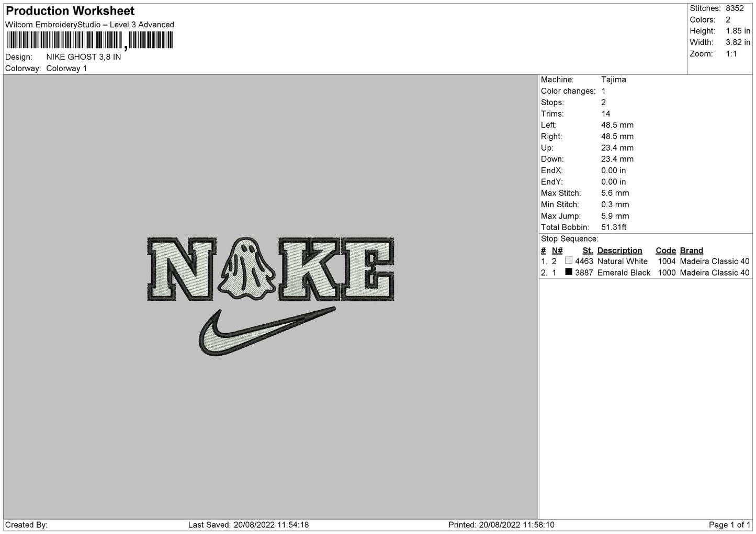Click the Min Stitch value 0.3 mm
Image resolution: width=756 pixels, height=534 pixels.
click(x=615, y=204)
